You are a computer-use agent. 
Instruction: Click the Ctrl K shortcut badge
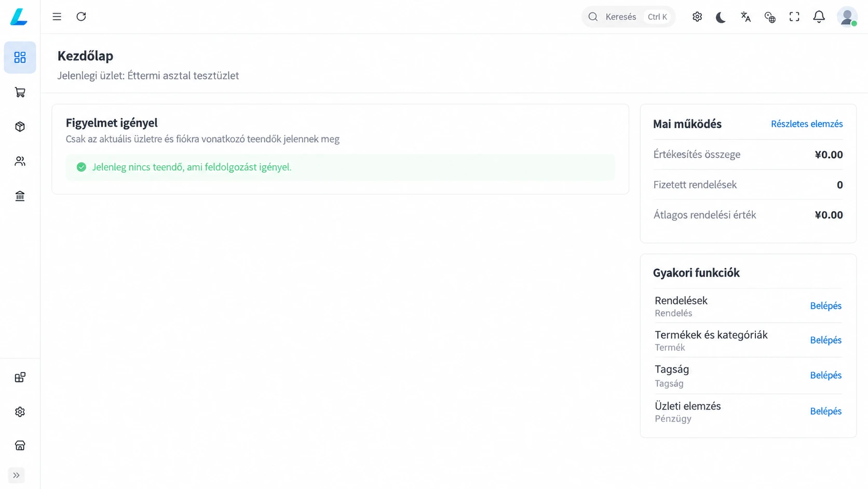tap(657, 17)
